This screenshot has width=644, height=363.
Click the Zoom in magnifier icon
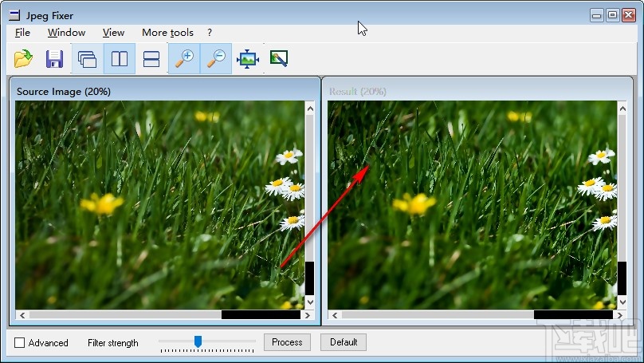[184, 59]
